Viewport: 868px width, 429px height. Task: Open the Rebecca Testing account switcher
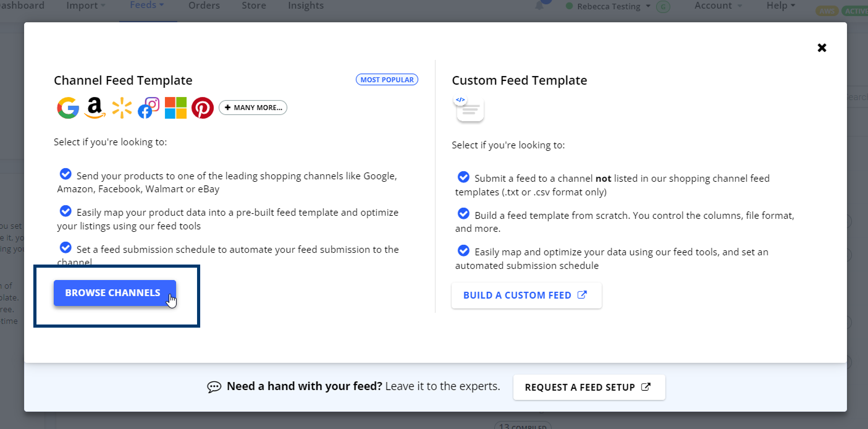(609, 6)
